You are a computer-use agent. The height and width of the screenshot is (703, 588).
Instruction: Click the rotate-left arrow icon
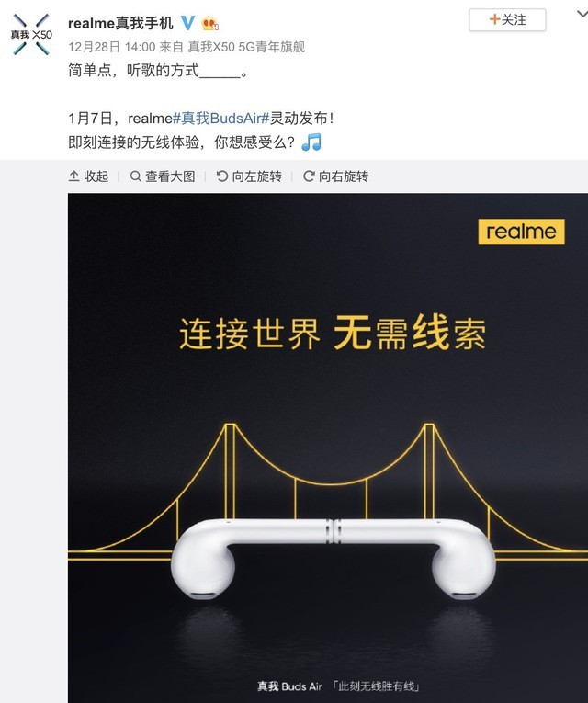pos(221,176)
